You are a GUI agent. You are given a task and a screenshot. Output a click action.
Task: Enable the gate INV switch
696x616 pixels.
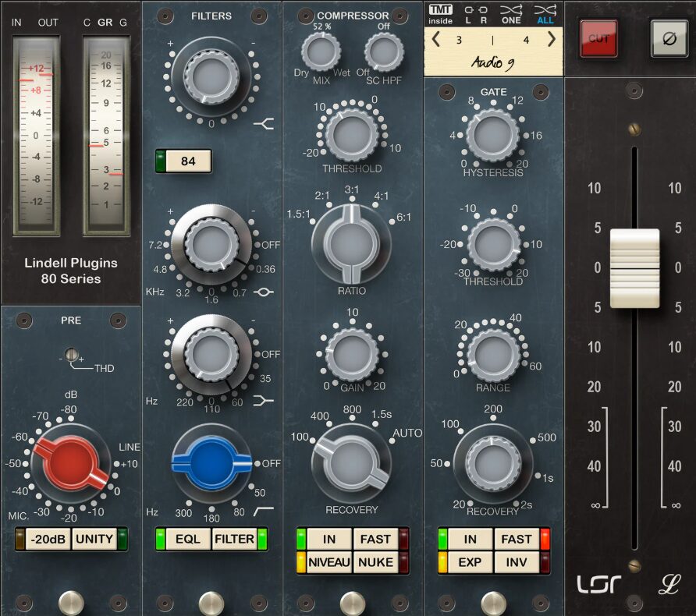pos(516,561)
